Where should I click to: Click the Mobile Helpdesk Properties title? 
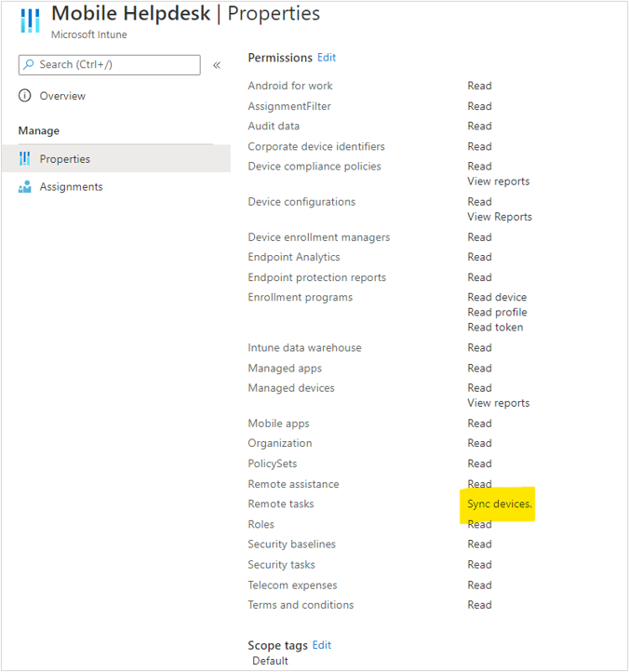point(185,14)
